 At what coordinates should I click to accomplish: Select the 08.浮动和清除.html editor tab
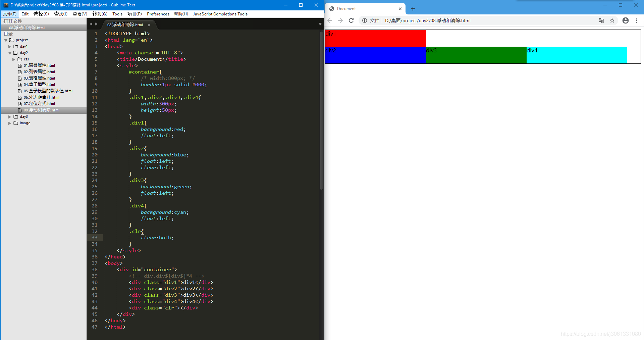click(x=125, y=25)
